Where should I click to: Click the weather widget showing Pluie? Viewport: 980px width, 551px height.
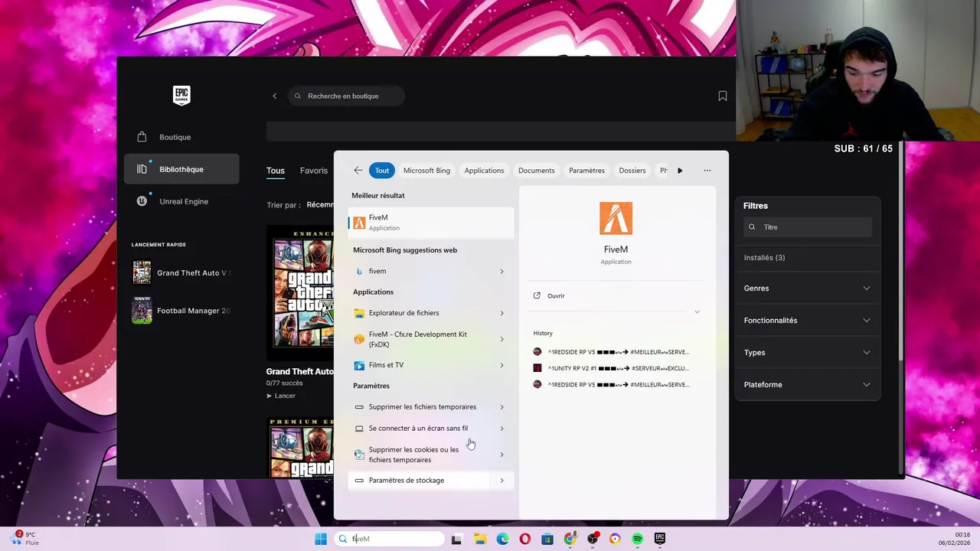point(23,539)
